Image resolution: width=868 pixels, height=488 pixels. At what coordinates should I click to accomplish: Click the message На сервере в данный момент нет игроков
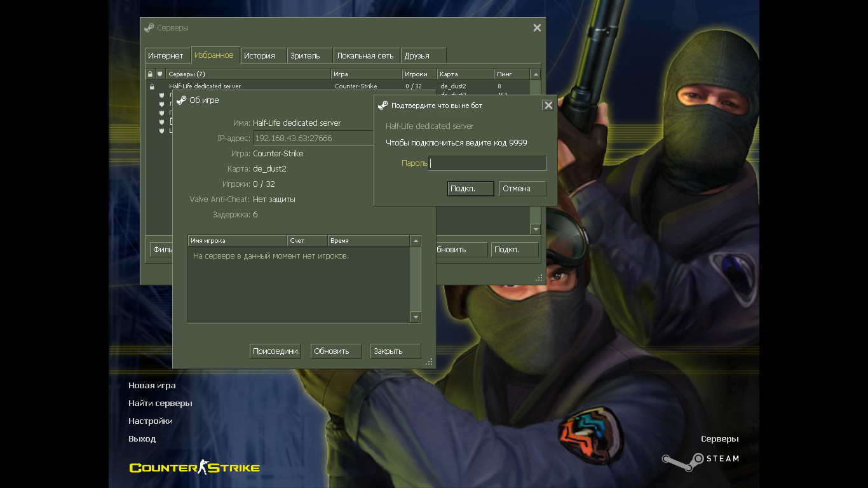pyautogui.click(x=271, y=256)
